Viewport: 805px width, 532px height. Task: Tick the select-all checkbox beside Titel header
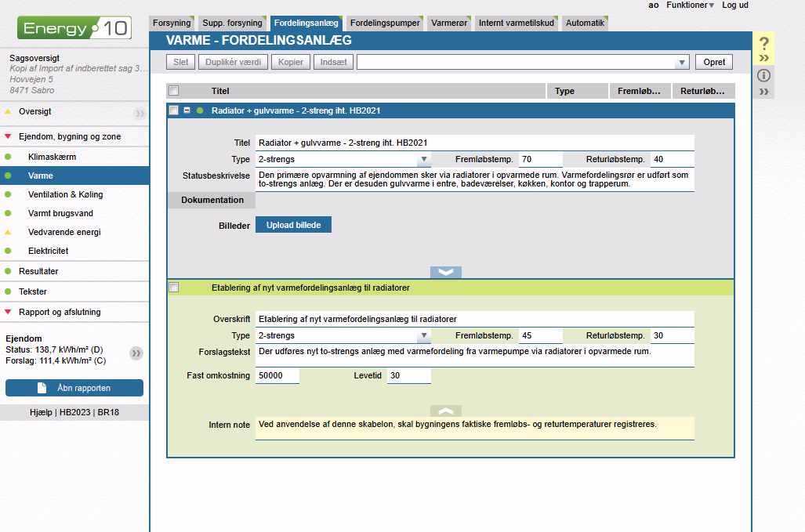(x=173, y=91)
